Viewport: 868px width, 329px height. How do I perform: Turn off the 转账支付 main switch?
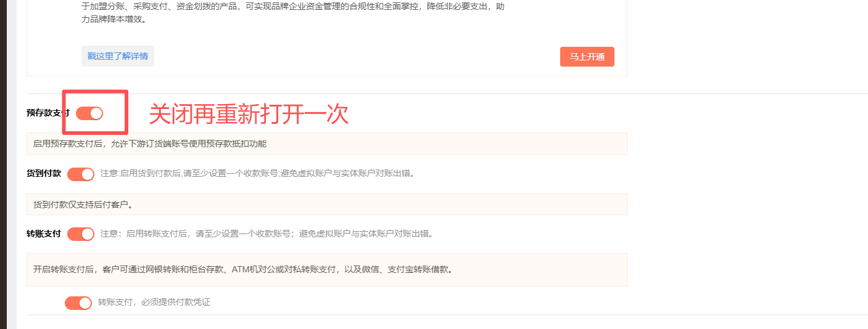pyautogui.click(x=81, y=234)
